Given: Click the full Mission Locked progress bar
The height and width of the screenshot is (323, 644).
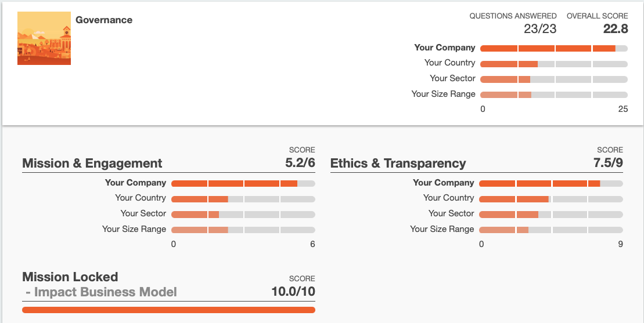Looking at the screenshot, I should (x=168, y=310).
